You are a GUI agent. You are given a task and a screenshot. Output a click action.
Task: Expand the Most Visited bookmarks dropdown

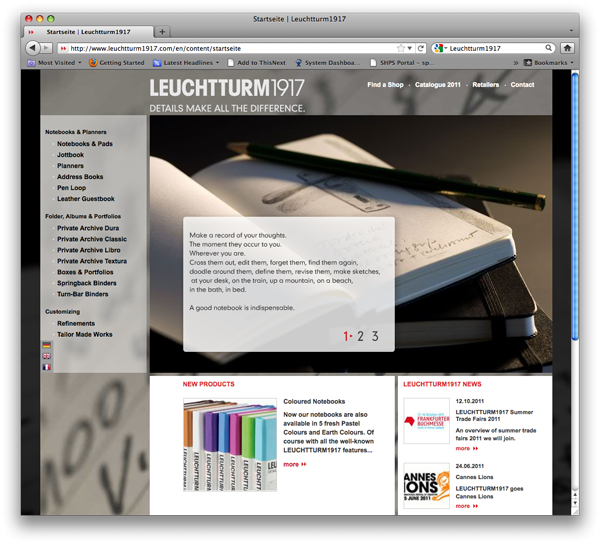[x=80, y=63]
